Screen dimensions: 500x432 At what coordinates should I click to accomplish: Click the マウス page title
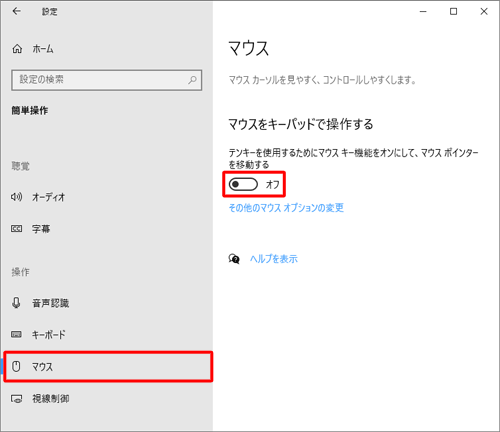coord(248,48)
